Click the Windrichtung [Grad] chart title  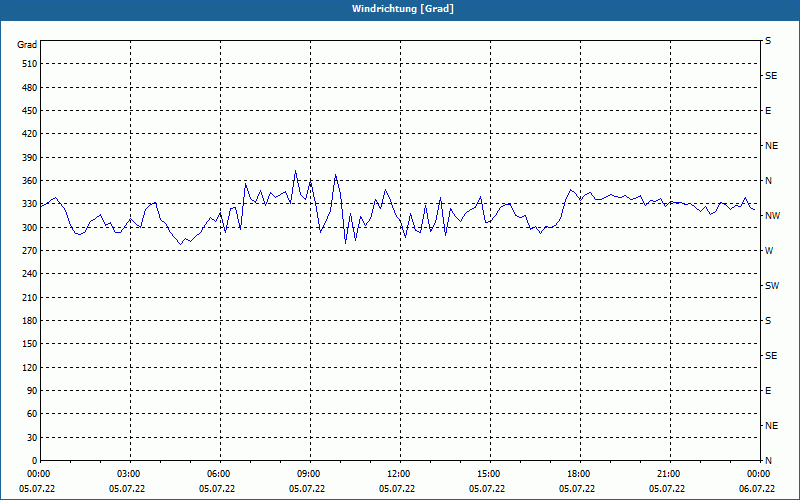click(x=403, y=9)
